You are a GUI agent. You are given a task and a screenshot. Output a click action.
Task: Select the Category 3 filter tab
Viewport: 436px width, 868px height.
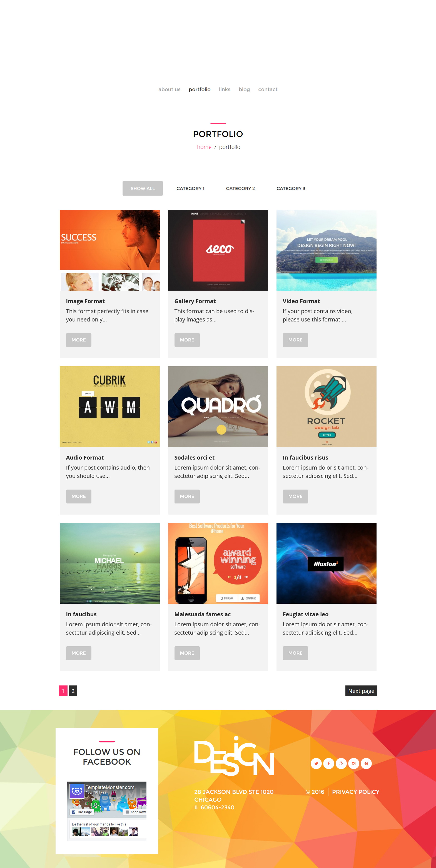[291, 188]
